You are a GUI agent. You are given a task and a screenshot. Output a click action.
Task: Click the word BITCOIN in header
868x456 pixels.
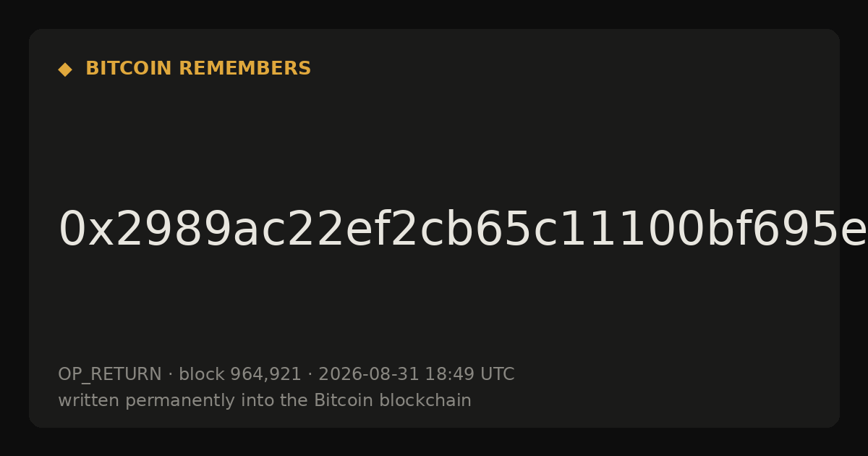pyautogui.click(x=129, y=69)
